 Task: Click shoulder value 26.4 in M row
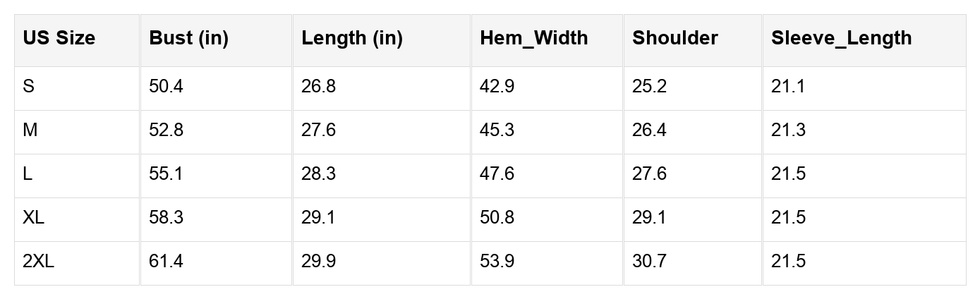(649, 130)
